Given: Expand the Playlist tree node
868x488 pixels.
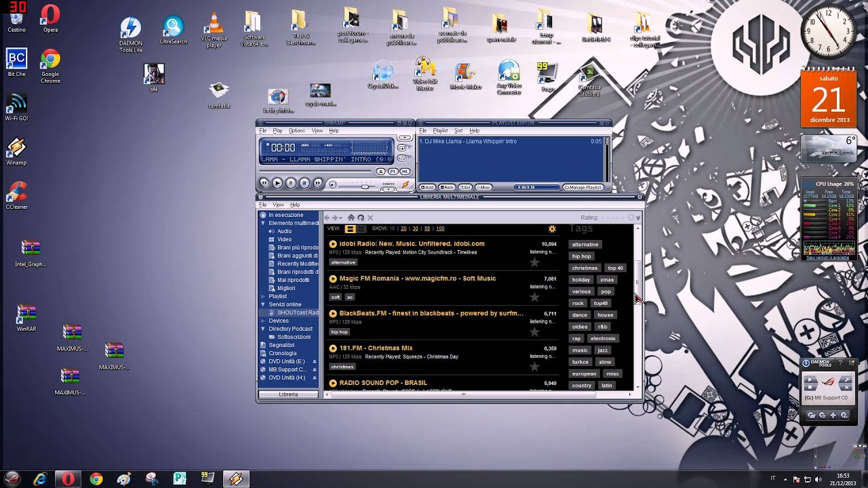Looking at the screenshot, I should click(x=263, y=296).
